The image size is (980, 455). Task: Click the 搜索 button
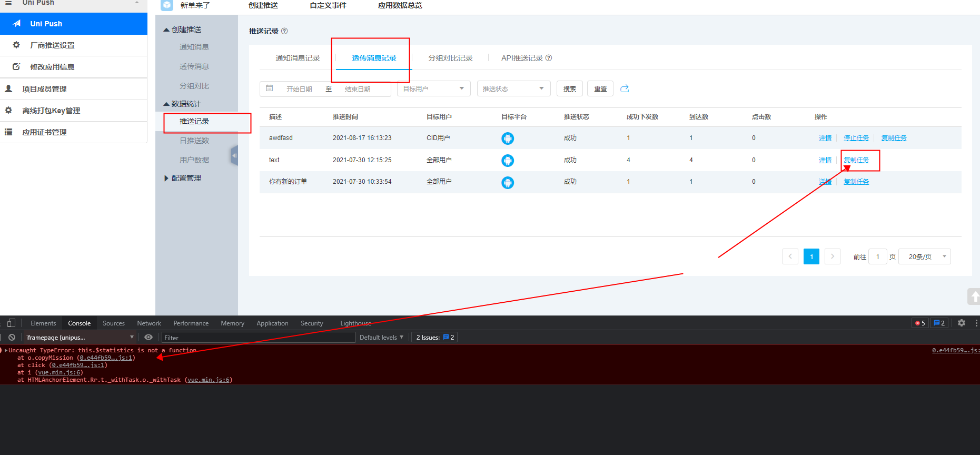569,88
